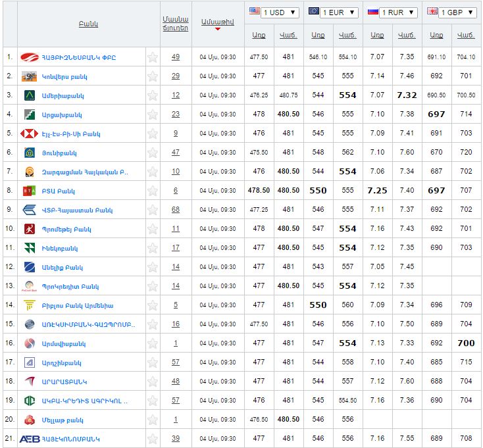Click the Converse Bank (Կոնվերս բանկ) logo
This screenshot has width=483, height=448.
pos(30,76)
